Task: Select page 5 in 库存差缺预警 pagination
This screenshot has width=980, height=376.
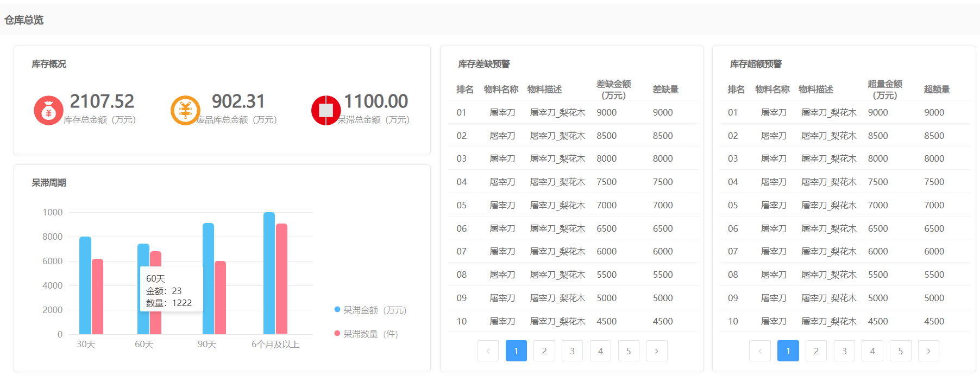Action: tap(629, 351)
